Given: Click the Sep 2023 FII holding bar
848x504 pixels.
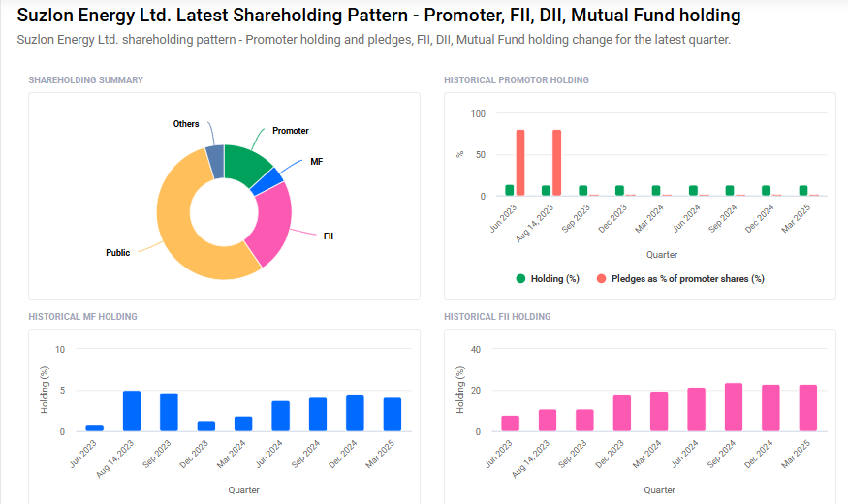Looking at the screenshot, I should (x=584, y=421).
